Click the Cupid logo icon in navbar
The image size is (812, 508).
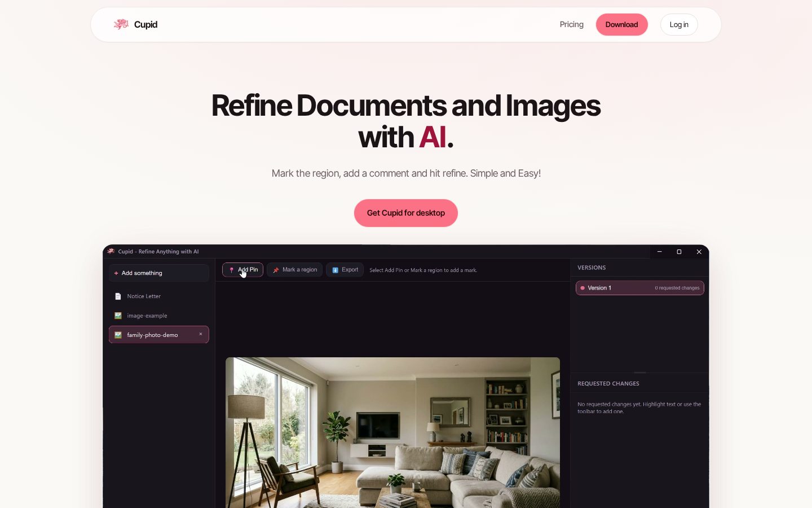tap(121, 24)
